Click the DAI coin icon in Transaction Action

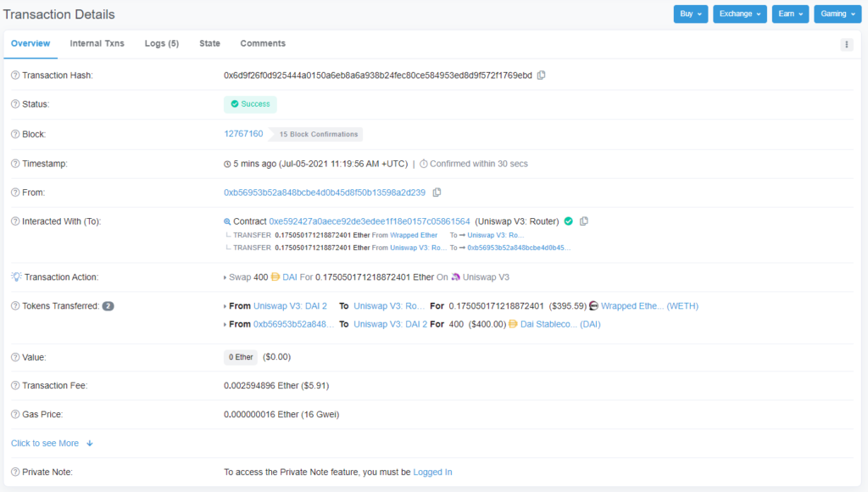[x=275, y=277]
